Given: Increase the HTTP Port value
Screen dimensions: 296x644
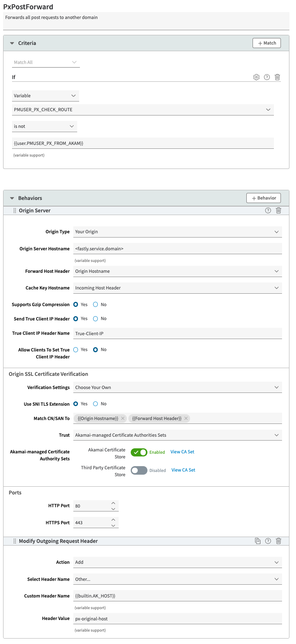Looking at the screenshot, I should click(113, 503).
